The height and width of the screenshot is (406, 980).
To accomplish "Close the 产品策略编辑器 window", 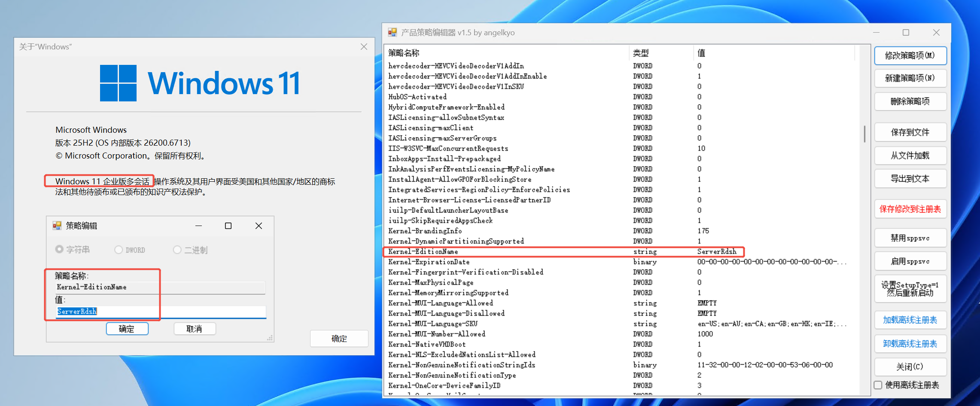I will pyautogui.click(x=937, y=32).
